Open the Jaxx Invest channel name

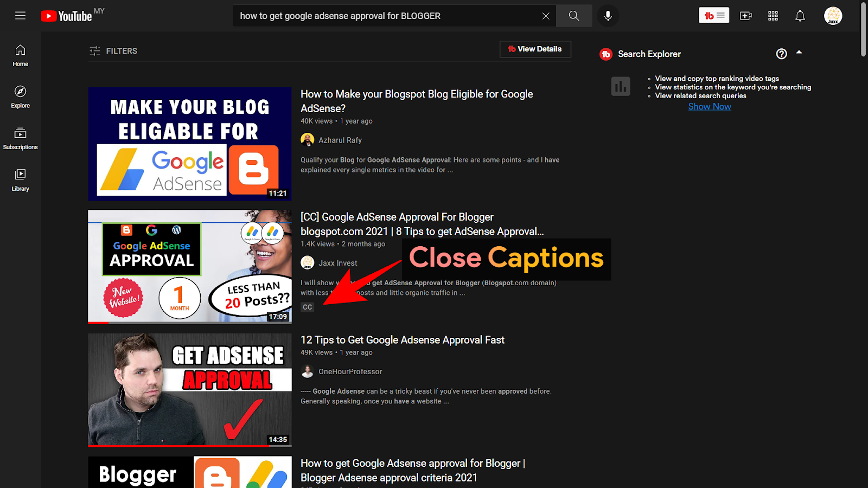[x=338, y=263]
